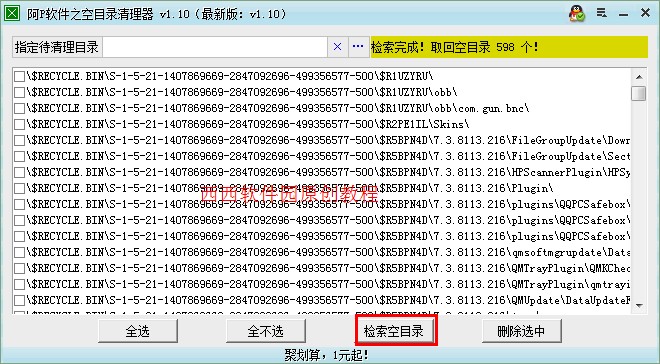Click 删除选中 to delete selected directories

(522, 331)
